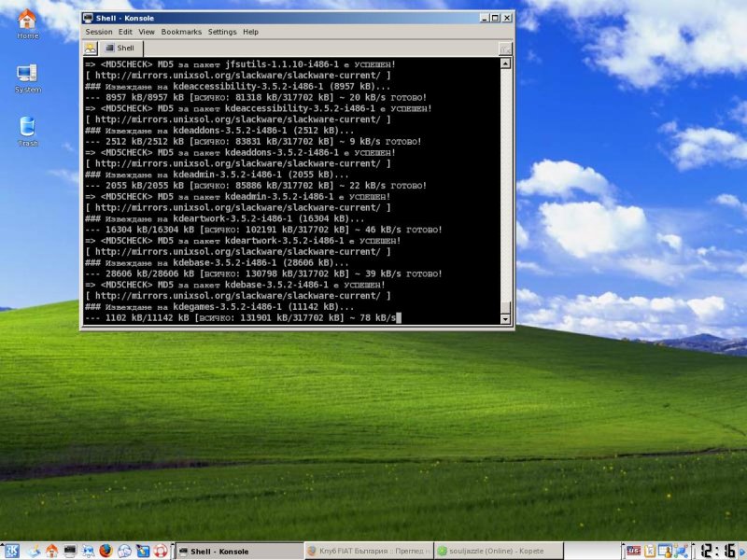Image resolution: width=747 pixels, height=560 pixels.
Task: Click the Klipper clipboard tray icon
Action: click(x=650, y=551)
